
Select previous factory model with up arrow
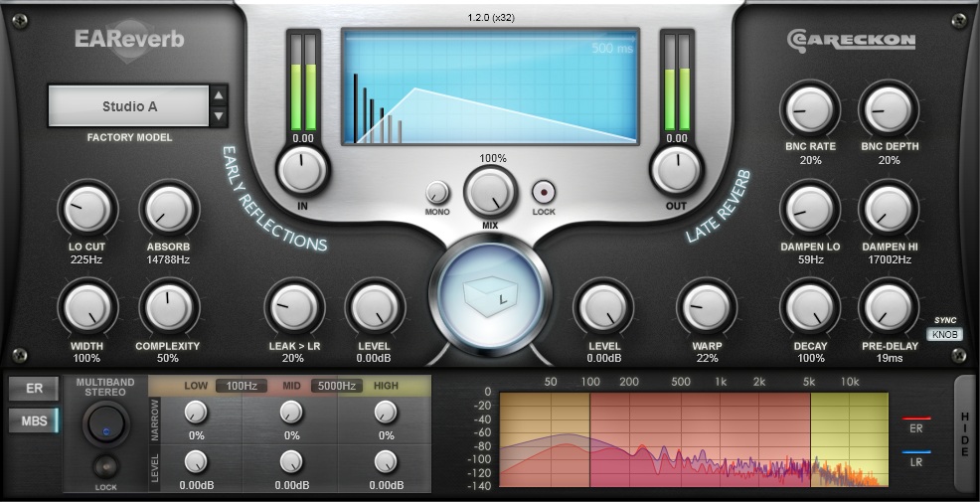218,95
